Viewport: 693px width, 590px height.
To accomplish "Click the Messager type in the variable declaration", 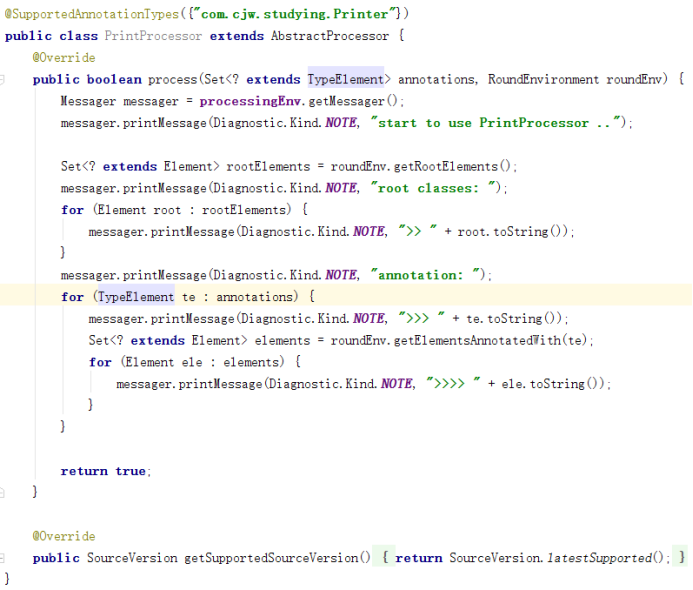I will [x=88, y=101].
